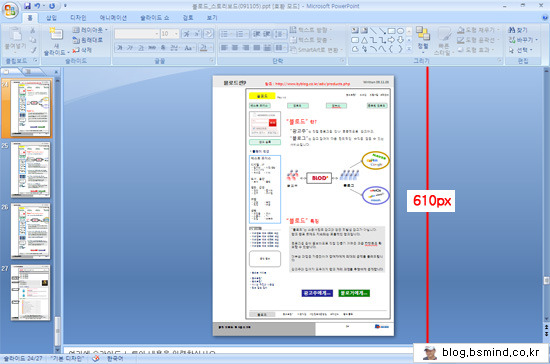The image size is (550, 364).
Task: Delete the current slide (삭제)
Action: click(82, 50)
